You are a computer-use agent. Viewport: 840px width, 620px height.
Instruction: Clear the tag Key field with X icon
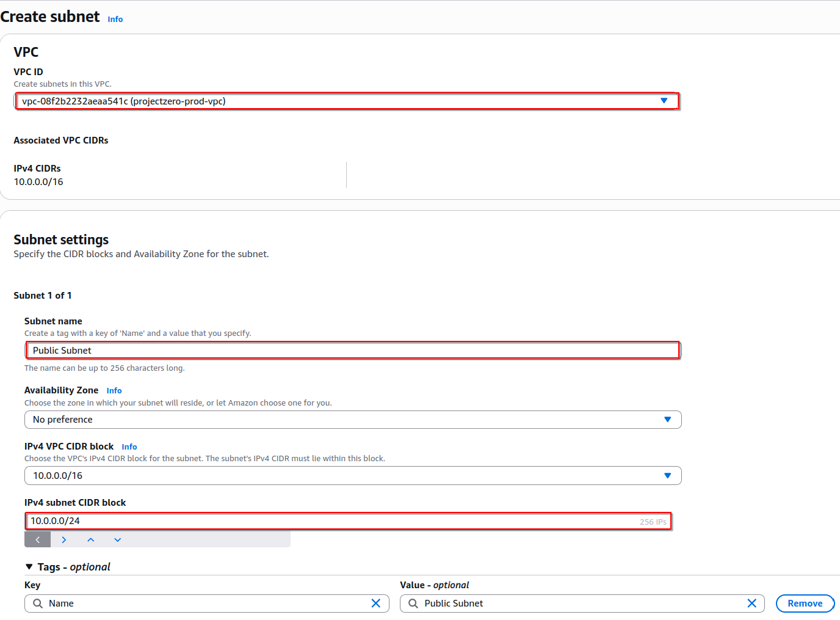tap(376, 604)
